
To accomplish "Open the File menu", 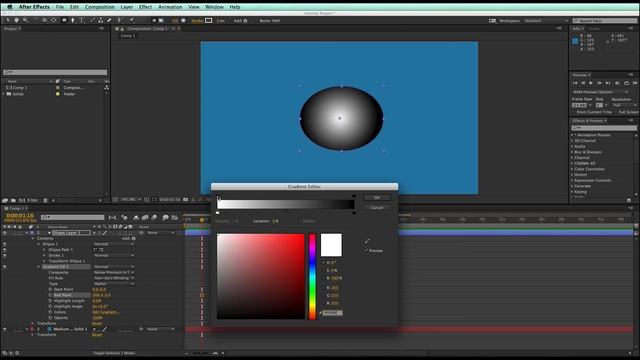I will (60, 7).
